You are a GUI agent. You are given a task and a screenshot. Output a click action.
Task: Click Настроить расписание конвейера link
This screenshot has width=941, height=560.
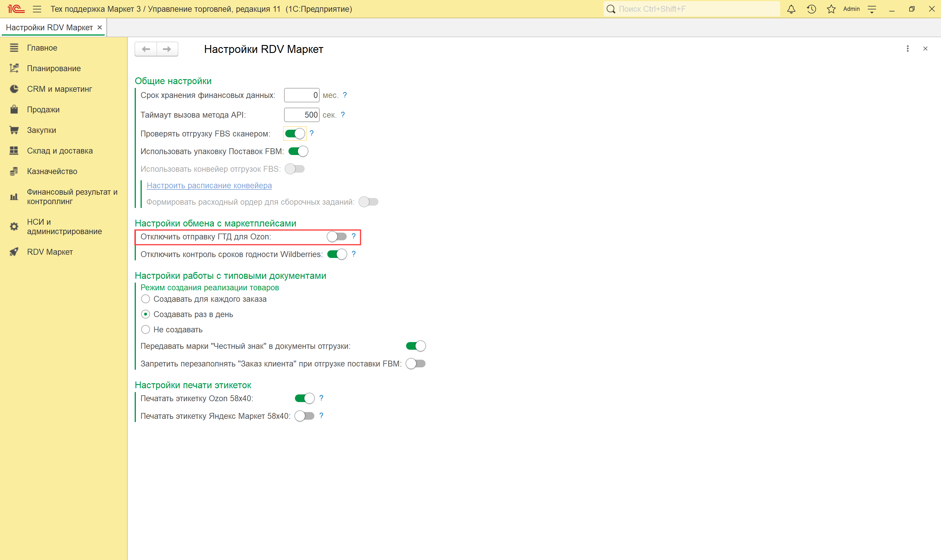209,185
